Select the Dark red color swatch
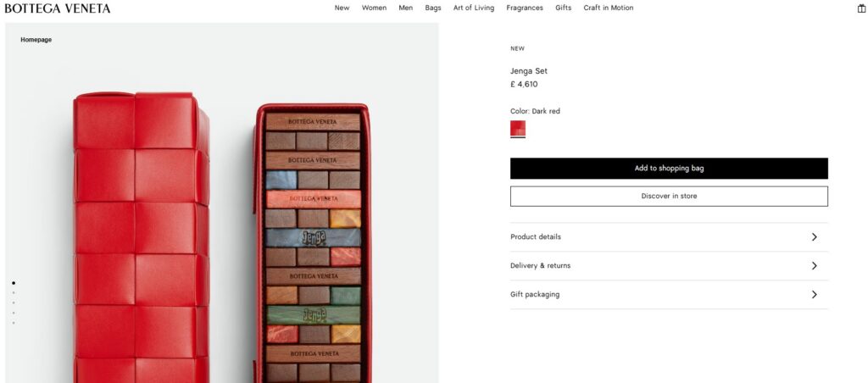The height and width of the screenshot is (383, 868). (518, 129)
